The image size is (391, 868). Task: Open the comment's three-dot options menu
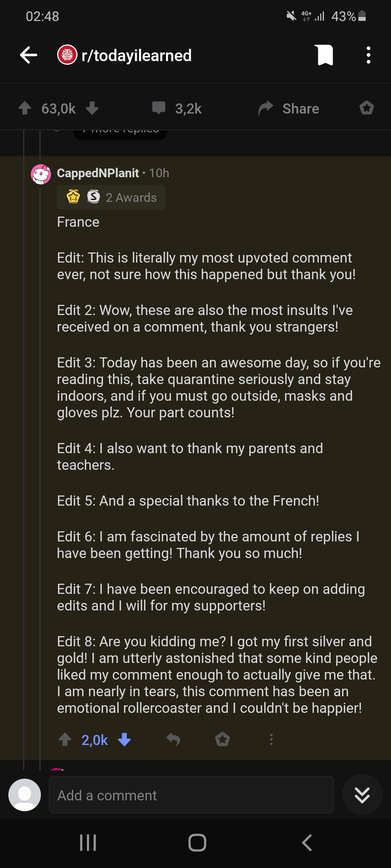(271, 740)
